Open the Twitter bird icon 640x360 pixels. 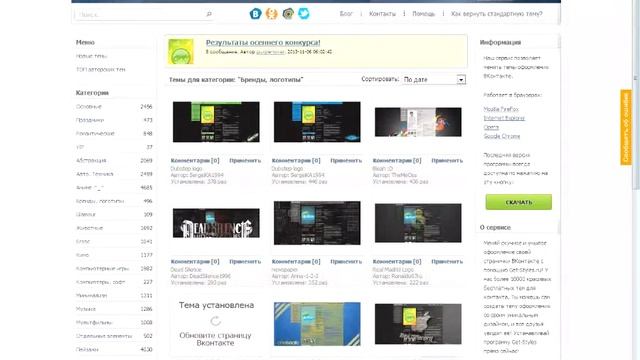pyautogui.click(x=304, y=14)
